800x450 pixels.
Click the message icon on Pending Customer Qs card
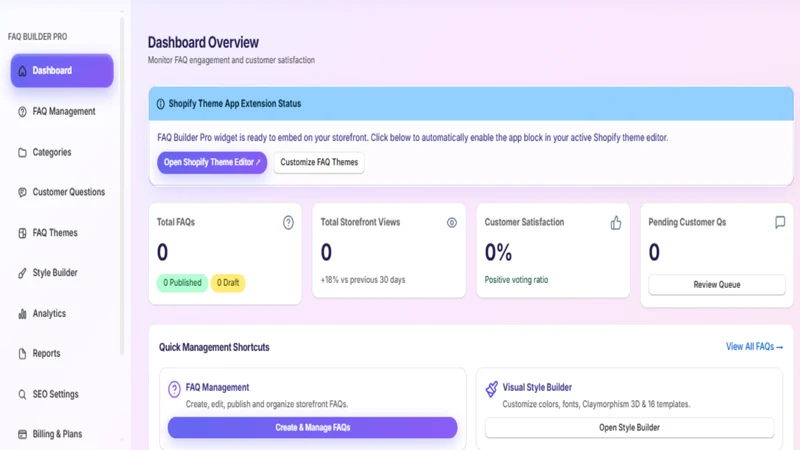(x=780, y=222)
